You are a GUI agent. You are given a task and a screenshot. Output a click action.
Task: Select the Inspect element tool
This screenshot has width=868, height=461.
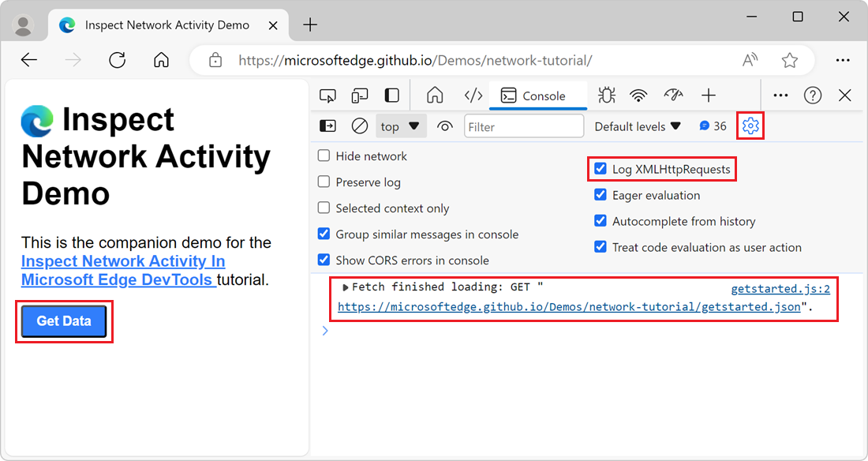click(x=327, y=94)
